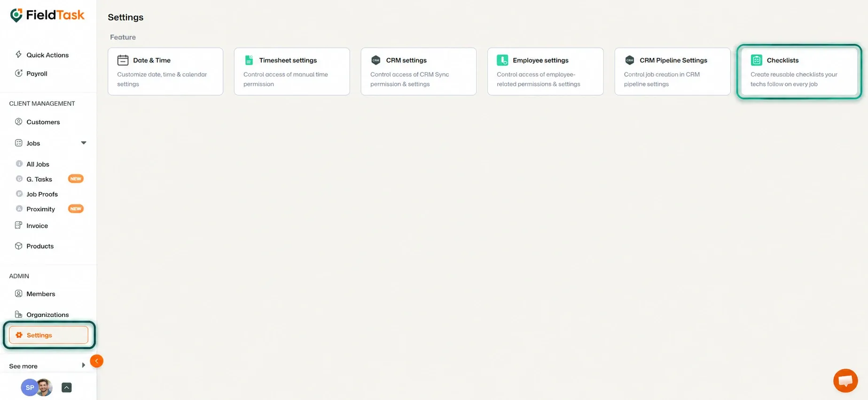Open the Employee settings card
The height and width of the screenshot is (400, 868).
tap(546, 71)
